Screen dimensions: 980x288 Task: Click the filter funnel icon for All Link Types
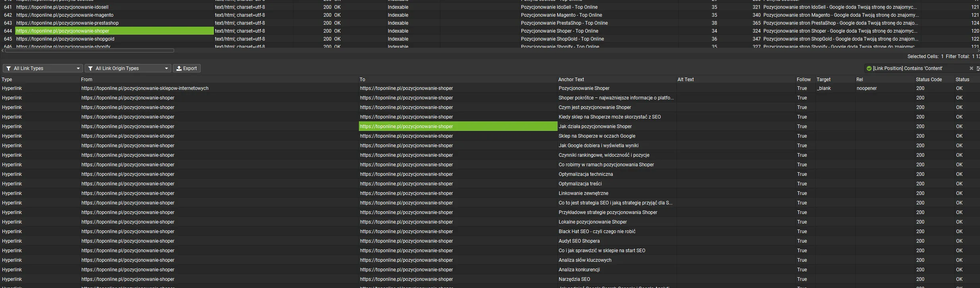pyautogui.click(x=8, y=68)
